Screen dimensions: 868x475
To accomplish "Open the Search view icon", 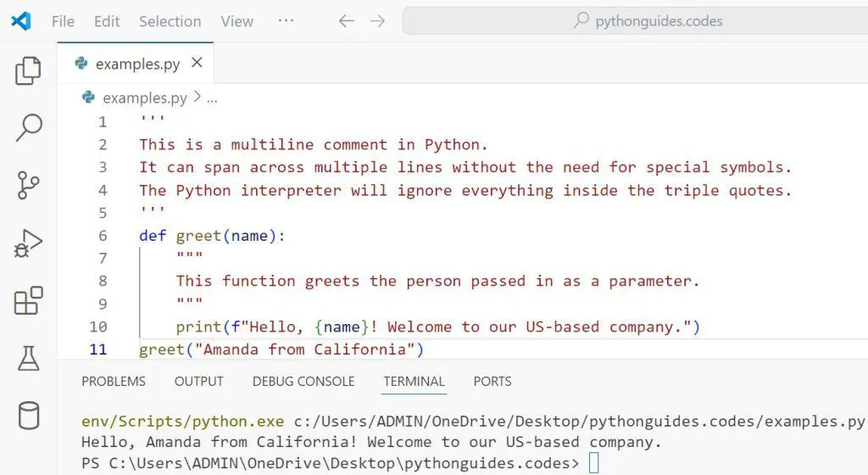I will 28,128.
